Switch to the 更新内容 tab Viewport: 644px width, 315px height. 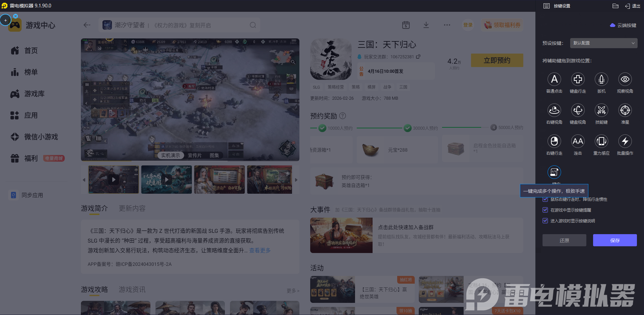coord(132,209)
